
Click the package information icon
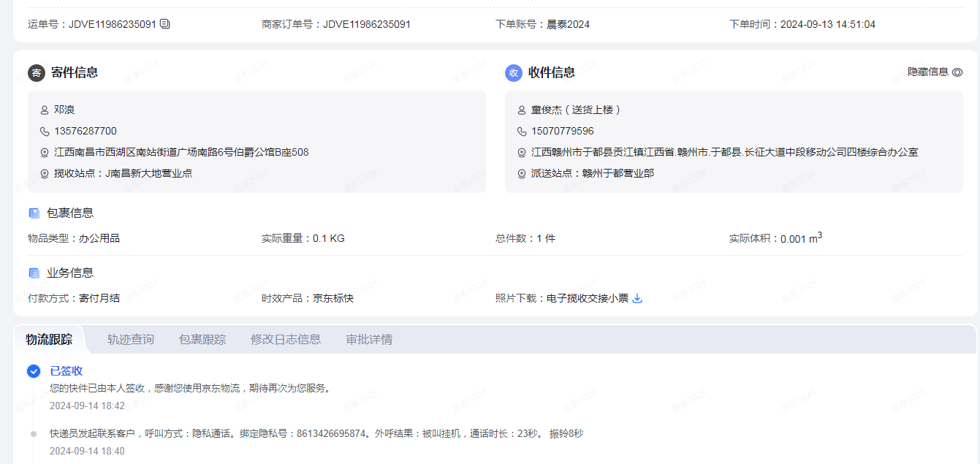point(34,213)
